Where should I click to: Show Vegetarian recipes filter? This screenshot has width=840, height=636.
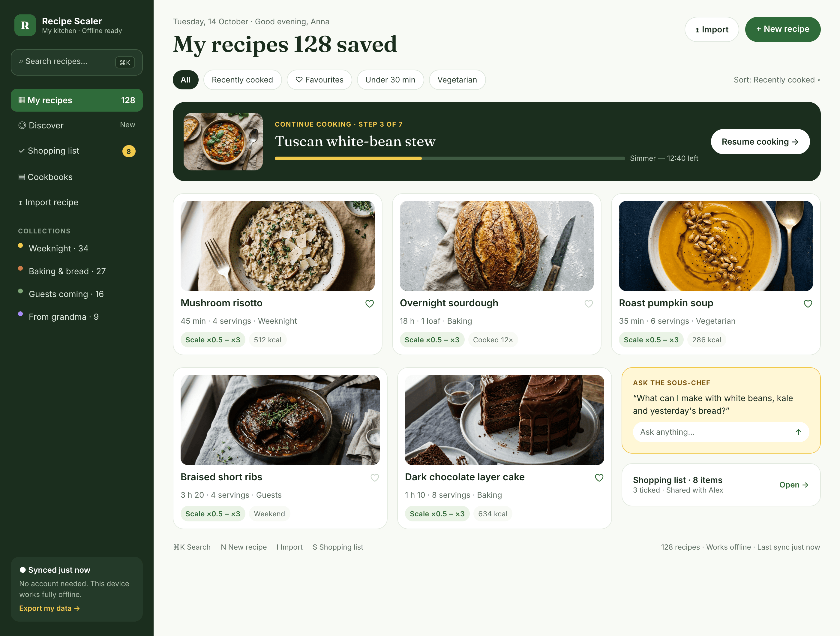click(x=457, y=80)
